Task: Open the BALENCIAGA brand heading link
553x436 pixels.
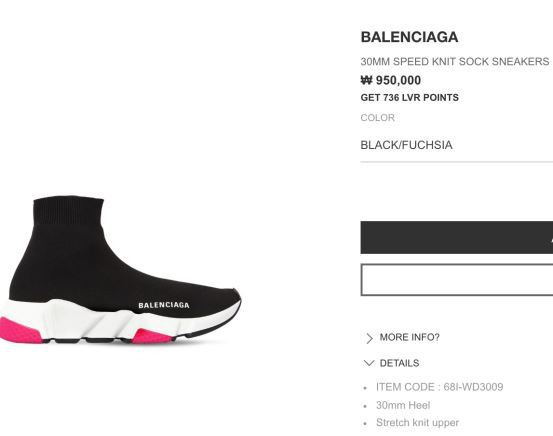Action: point(409,37)
